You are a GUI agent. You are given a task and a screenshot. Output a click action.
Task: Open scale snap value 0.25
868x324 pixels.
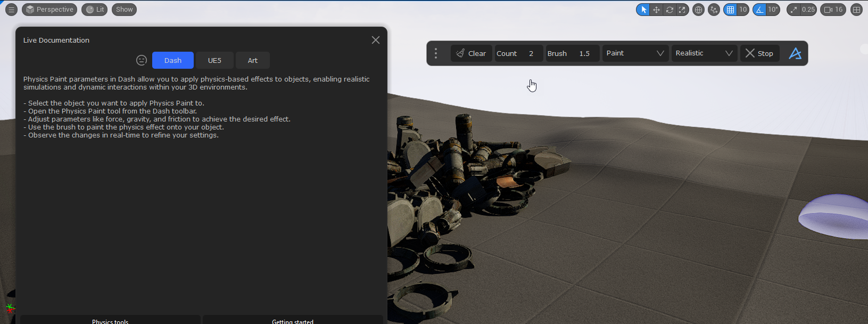point(808,10)
